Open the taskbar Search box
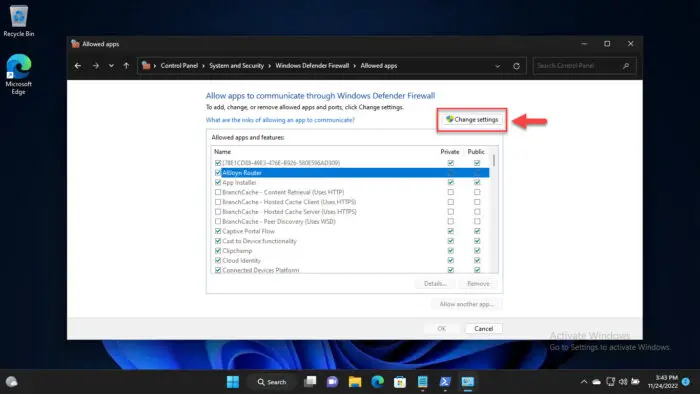The width and height of the screenshot is (700, 394). tap(272, 382)
